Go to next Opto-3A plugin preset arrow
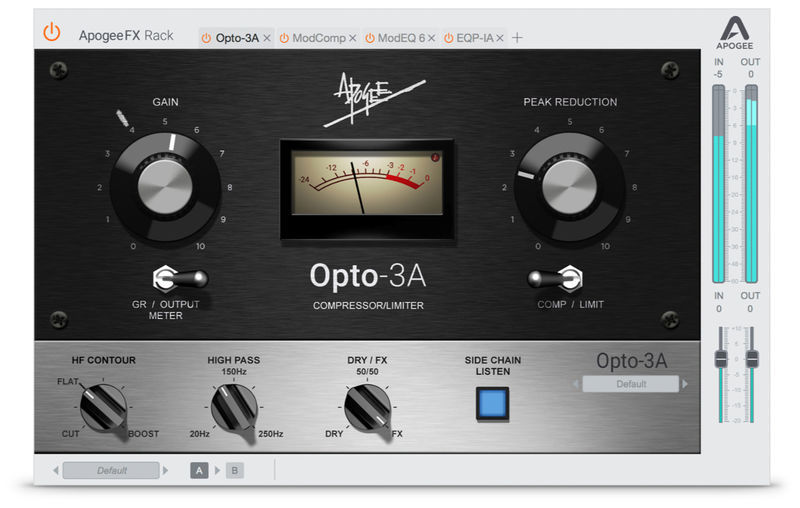Image resolution: width=800 pixels, height=508 pixels. [x=685, y=384]
